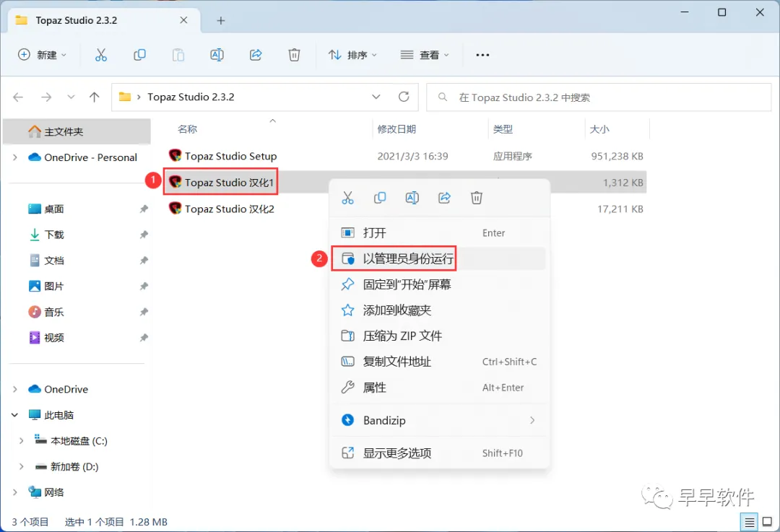Refresh the current folder view
This screenshot has height=532, width=780.
[404, 97]
